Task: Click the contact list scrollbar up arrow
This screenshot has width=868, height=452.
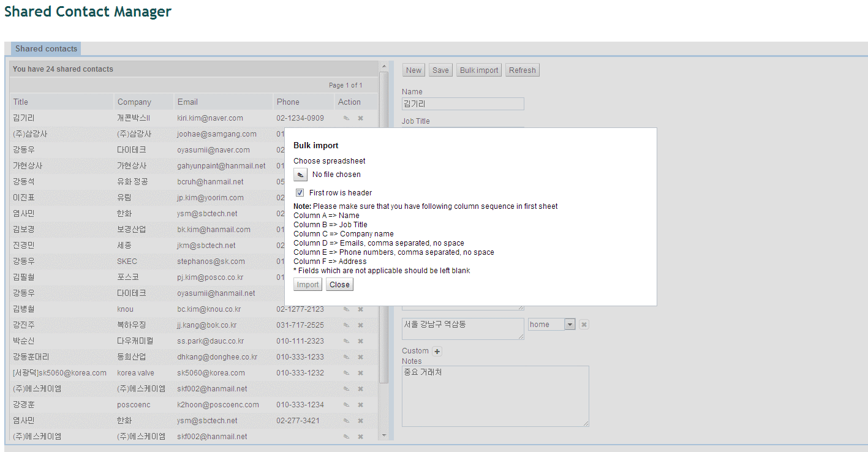Action: click(x=384, y=66)
